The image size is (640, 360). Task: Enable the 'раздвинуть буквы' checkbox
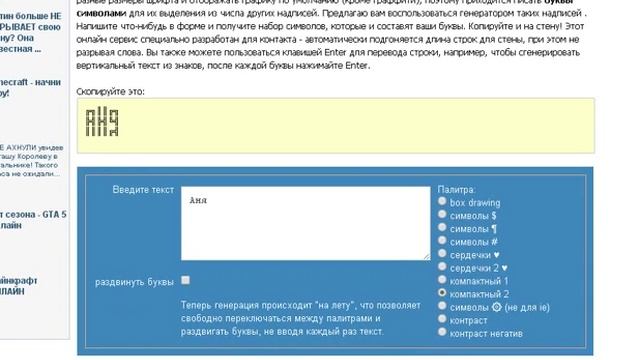pyautogui.click(x=186, y=280)
